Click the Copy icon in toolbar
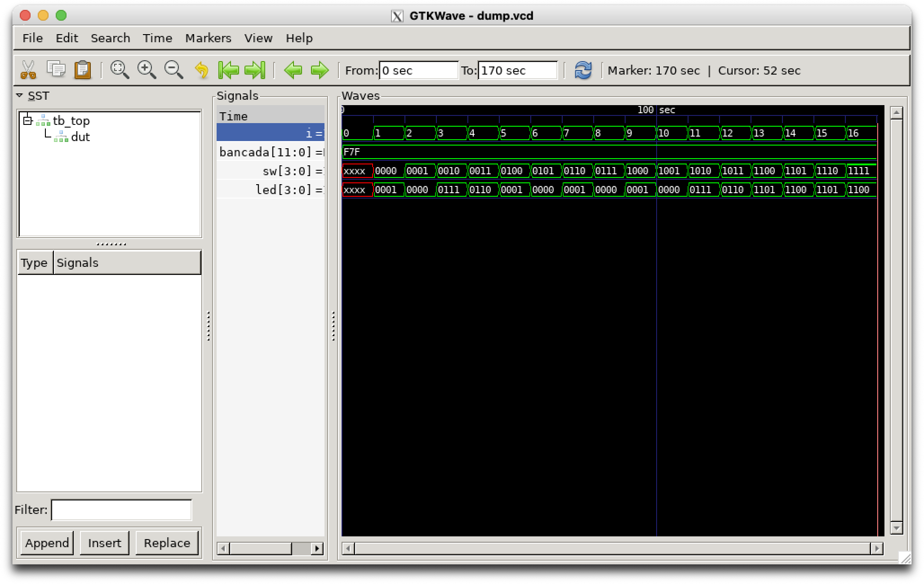 [56, 70]
